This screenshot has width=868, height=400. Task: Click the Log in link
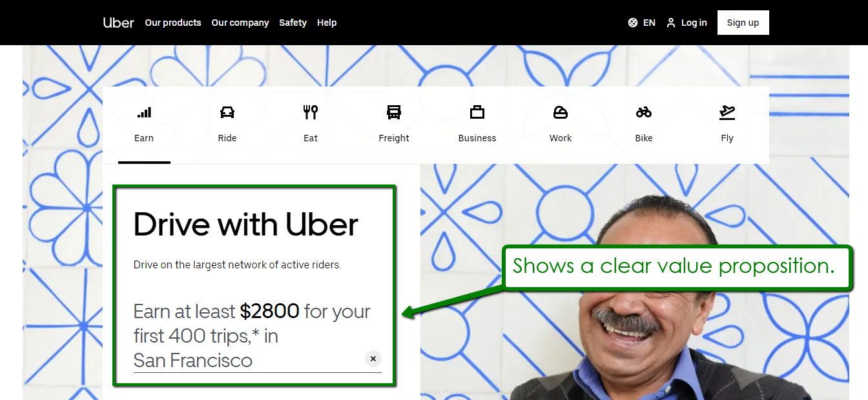[x=694, y=23]
